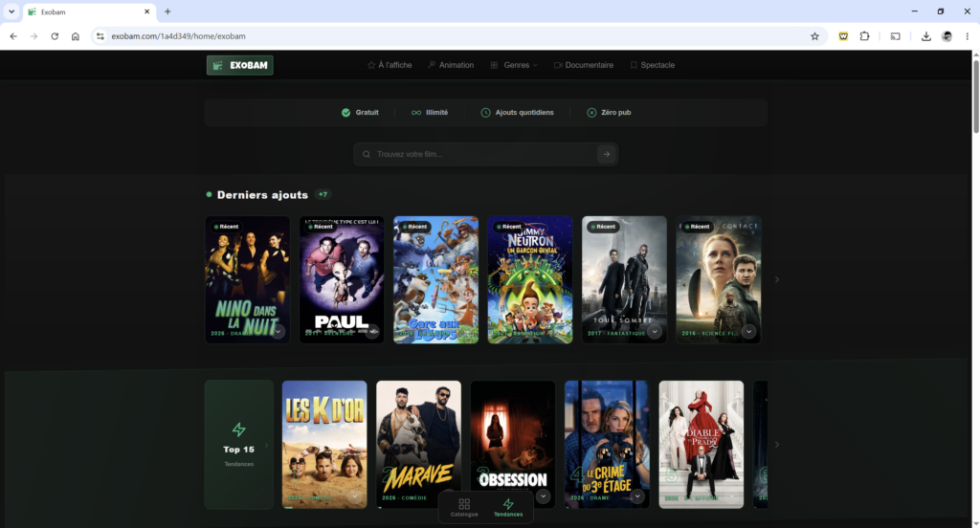
Task: Expand details chevron on Contact poster
Action: [748, 331]
